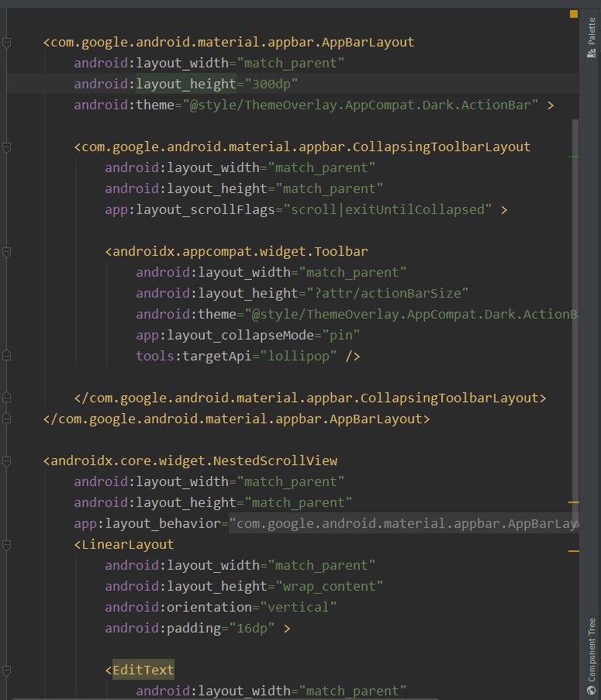The image size is (601, 700).
Task: Click the androidx.appcompat.widget.Toolbar tag name
Action: click(237, 252)
